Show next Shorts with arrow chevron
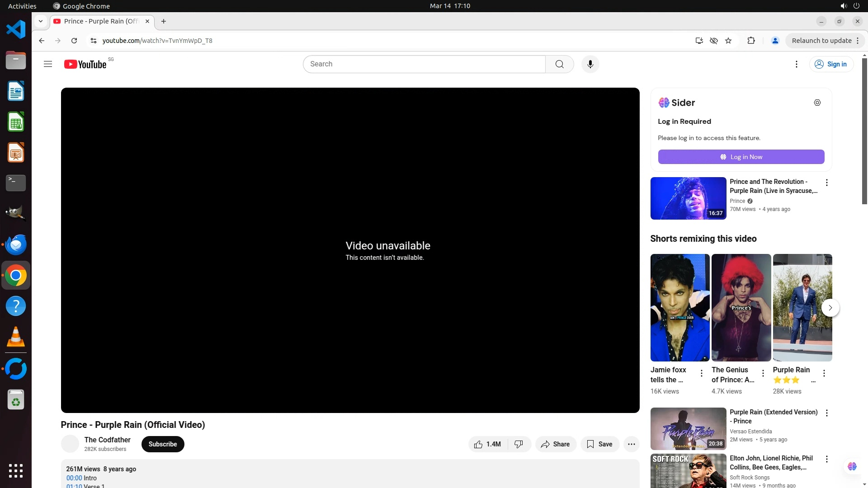868x488 pixels. click(830, 308)
